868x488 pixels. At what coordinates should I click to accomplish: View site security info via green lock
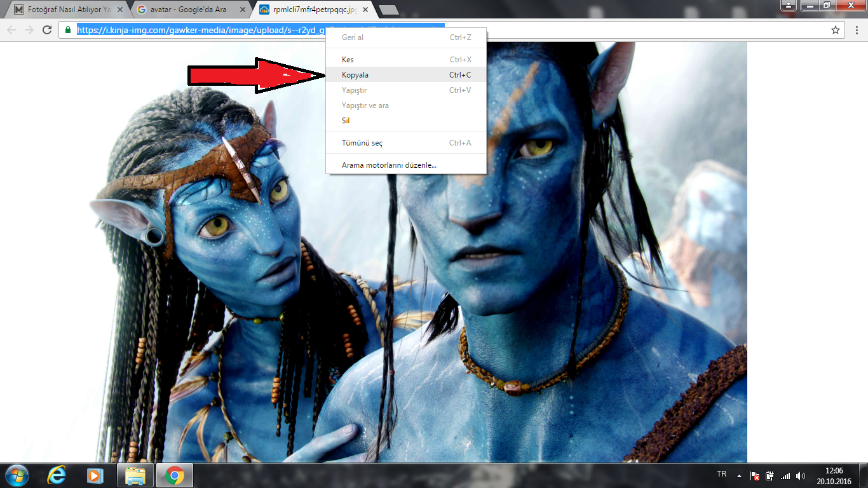[68, 30]
